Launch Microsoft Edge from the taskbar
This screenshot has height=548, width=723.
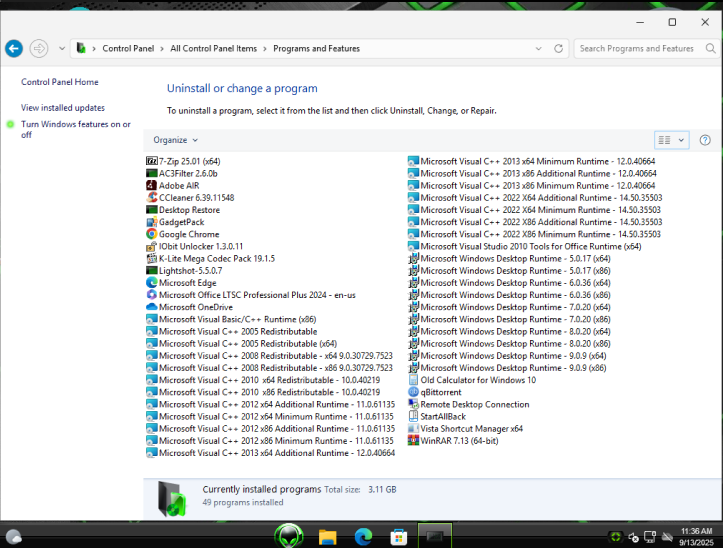pyautogui.click(x=363, y=537)
